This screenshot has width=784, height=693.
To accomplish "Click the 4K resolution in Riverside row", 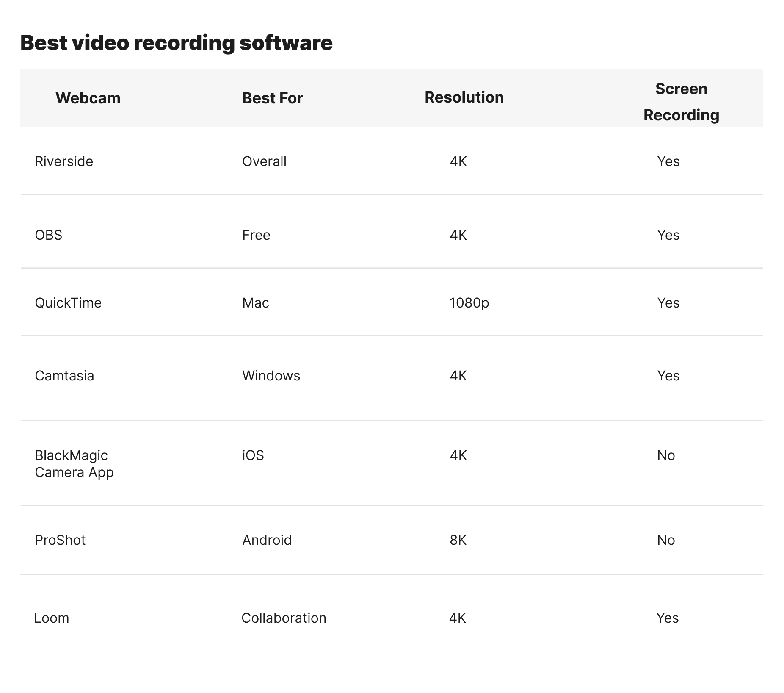I will 458,161.
